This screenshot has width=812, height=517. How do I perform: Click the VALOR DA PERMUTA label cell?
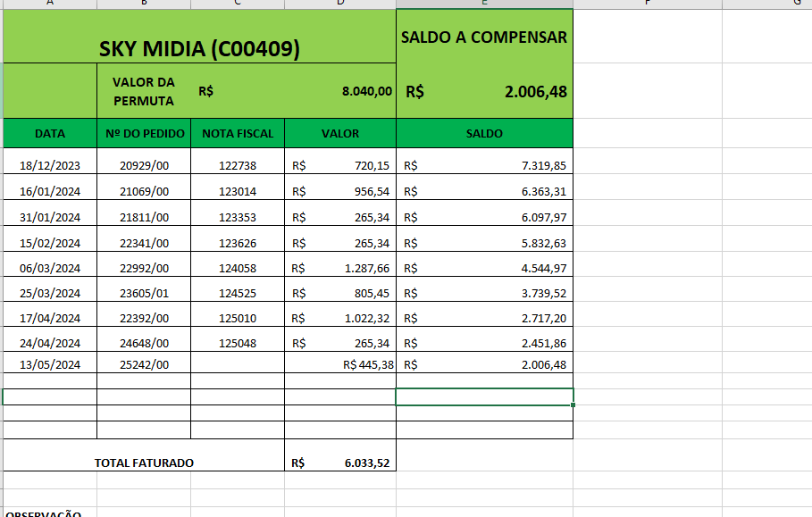coord(143,91)
